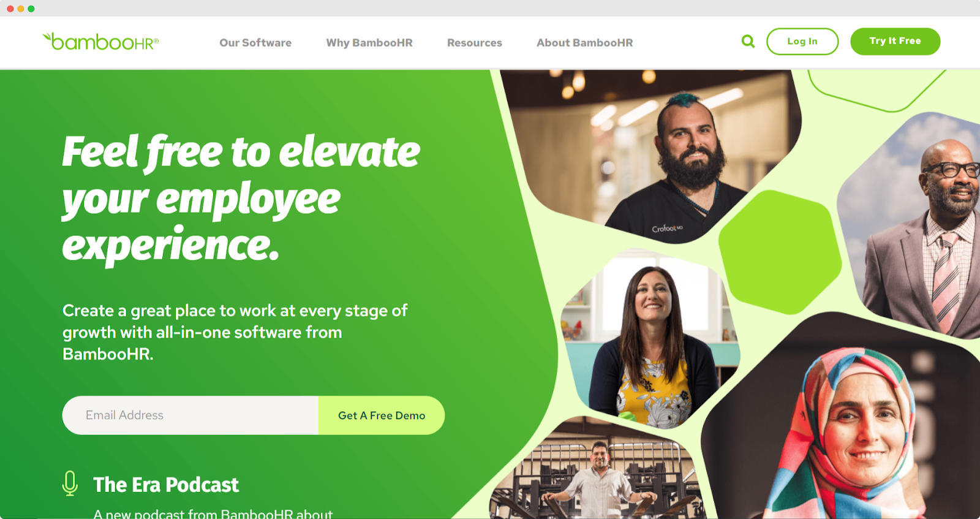980x519 pixels.
Task: Click the Get A Free Demo button
Action: (382, 415)
